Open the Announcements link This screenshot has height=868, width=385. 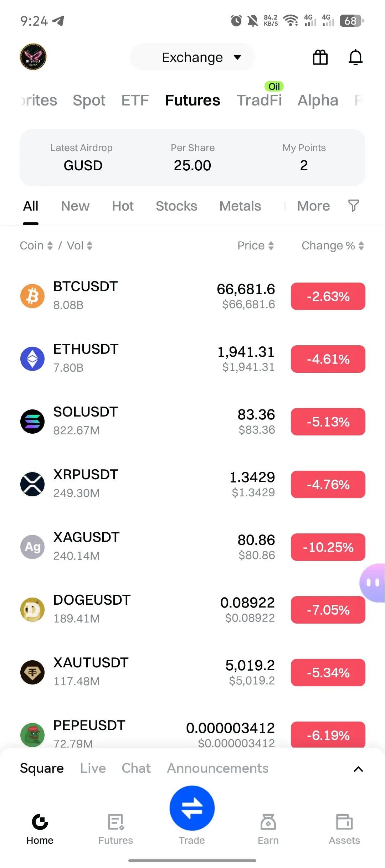(218, 768)
